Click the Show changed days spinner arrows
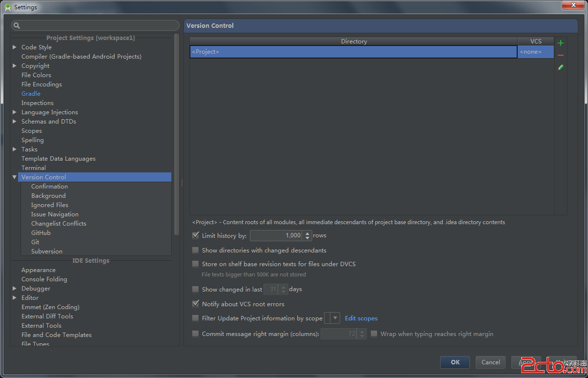 [x=284, y=289]
